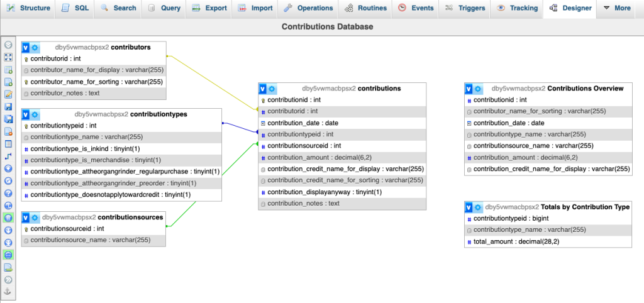Open contributionsources table gear options
This screenshot has width=644, height=303.
pos(35,217)
